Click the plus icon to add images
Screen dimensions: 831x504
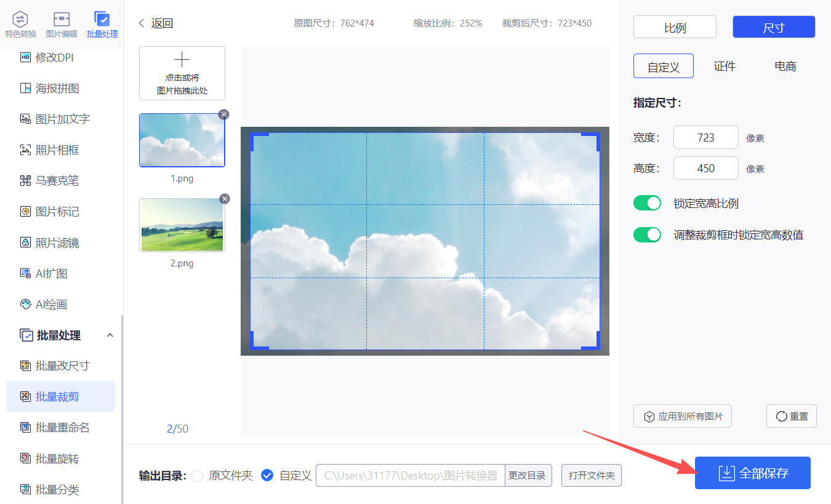click(x=182, y=60)
